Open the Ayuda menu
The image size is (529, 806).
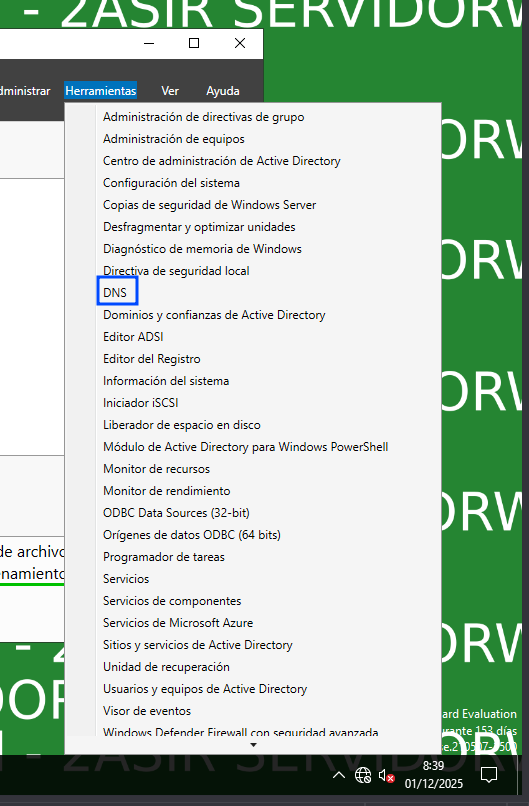tap(223, 91)
